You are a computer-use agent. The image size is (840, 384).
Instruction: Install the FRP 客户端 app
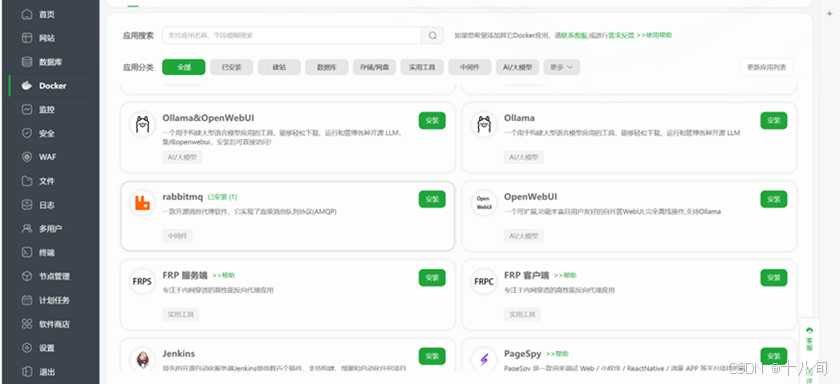coord(774,278)
